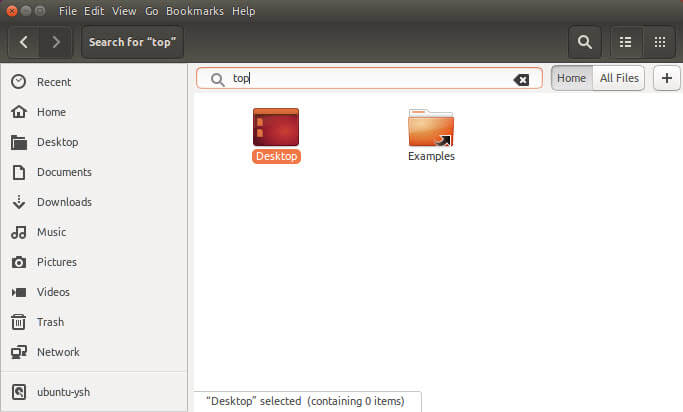The width and height of the screenshot is (683, 412).
Task: Switch to list view
Action: click(x=626, y=42)
